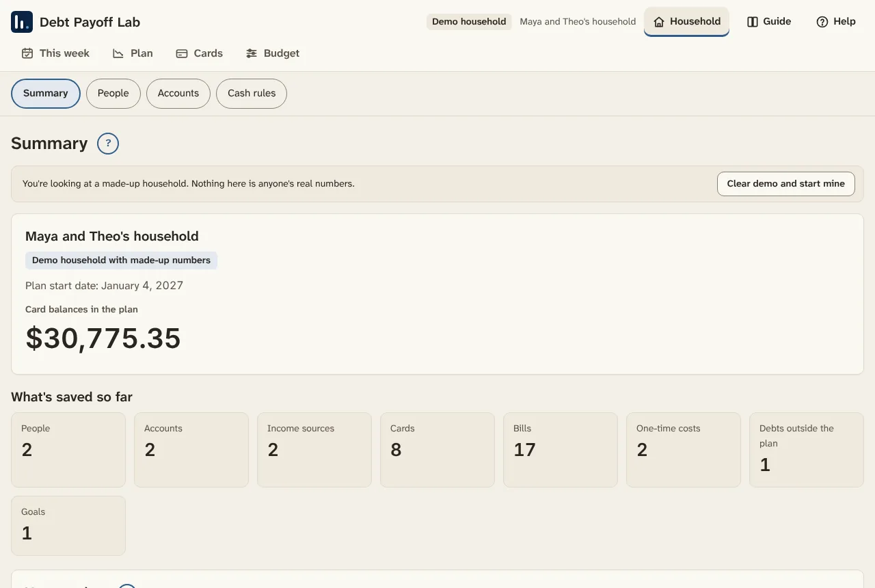Click the Plan start date text
Screen dimensions: 875x588
(x=104, y=286)
